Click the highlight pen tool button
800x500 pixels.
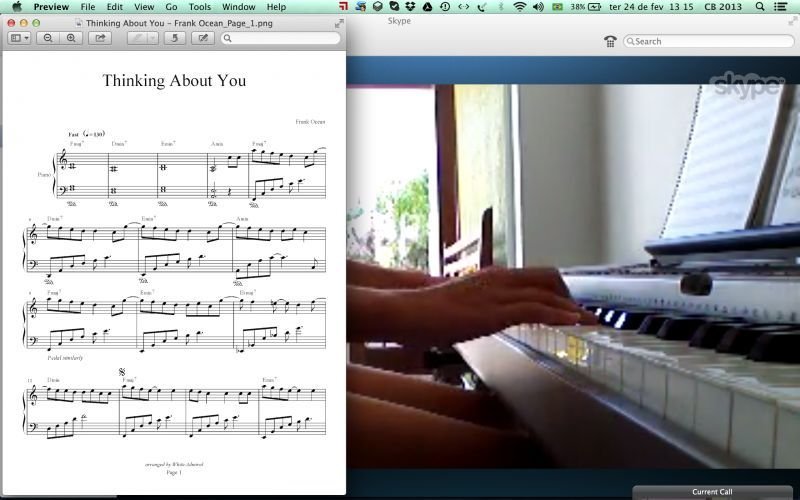(x=137, y=38)
